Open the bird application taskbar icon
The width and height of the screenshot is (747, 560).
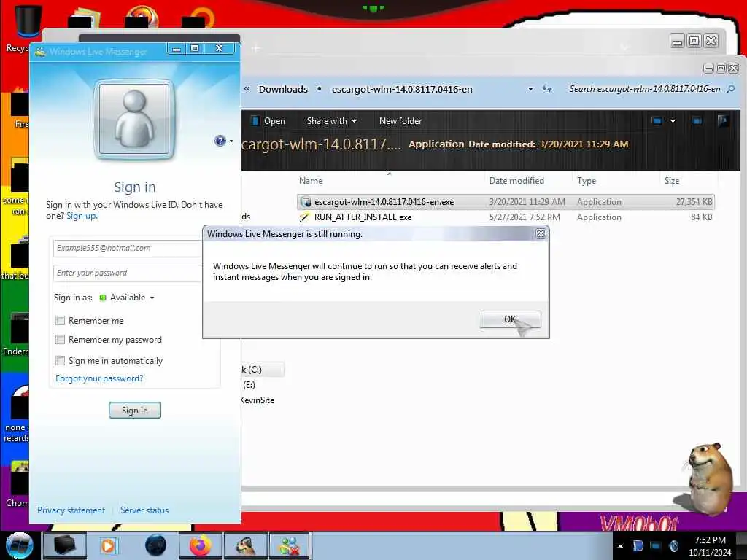tap(246, 545)
